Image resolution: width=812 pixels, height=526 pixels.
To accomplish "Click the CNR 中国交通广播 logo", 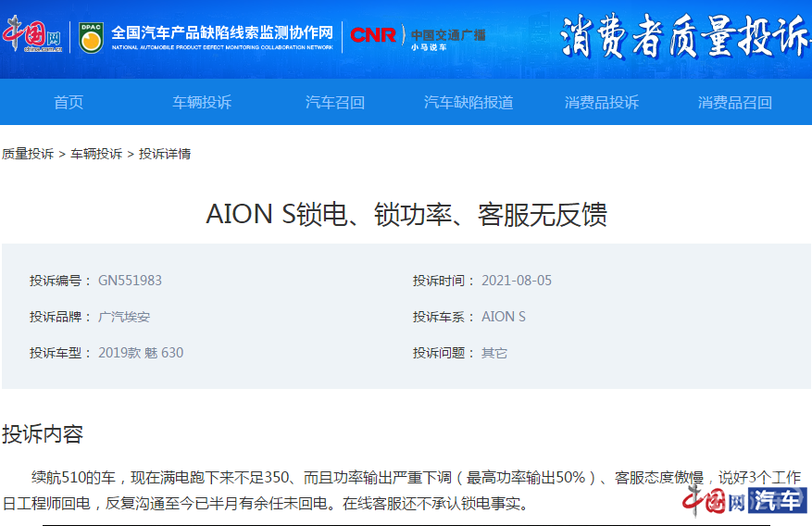I will pyautogui.click(x=418, y=37).
